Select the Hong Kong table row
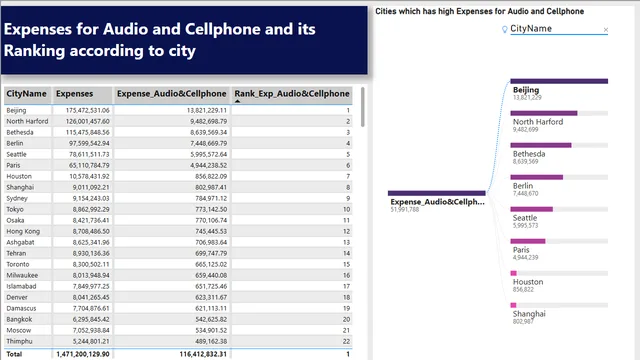Viewport: 640px width, 360px height. [178, 231]
